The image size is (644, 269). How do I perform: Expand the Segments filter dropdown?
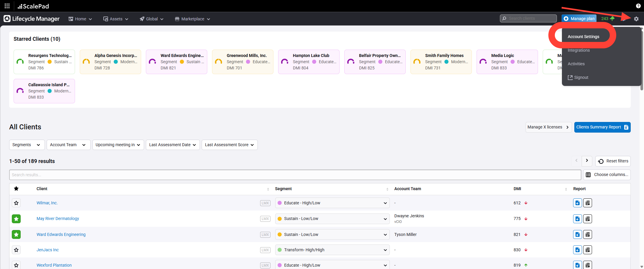27,145
